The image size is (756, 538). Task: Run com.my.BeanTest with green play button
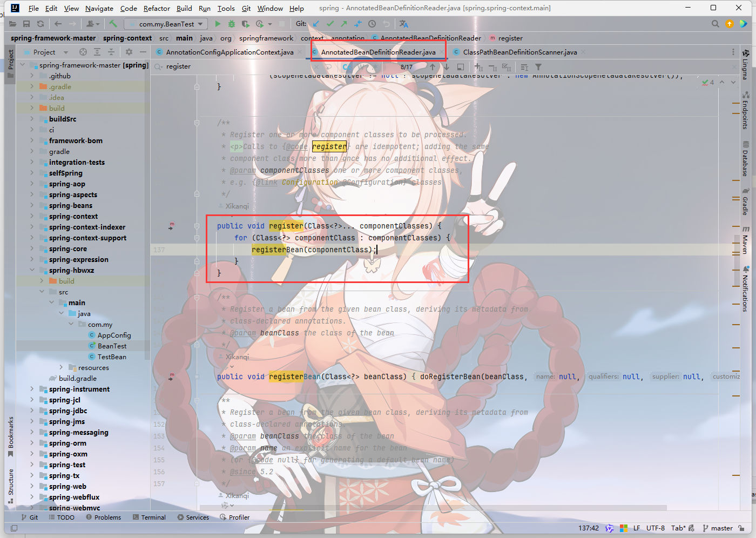[218, 24]
